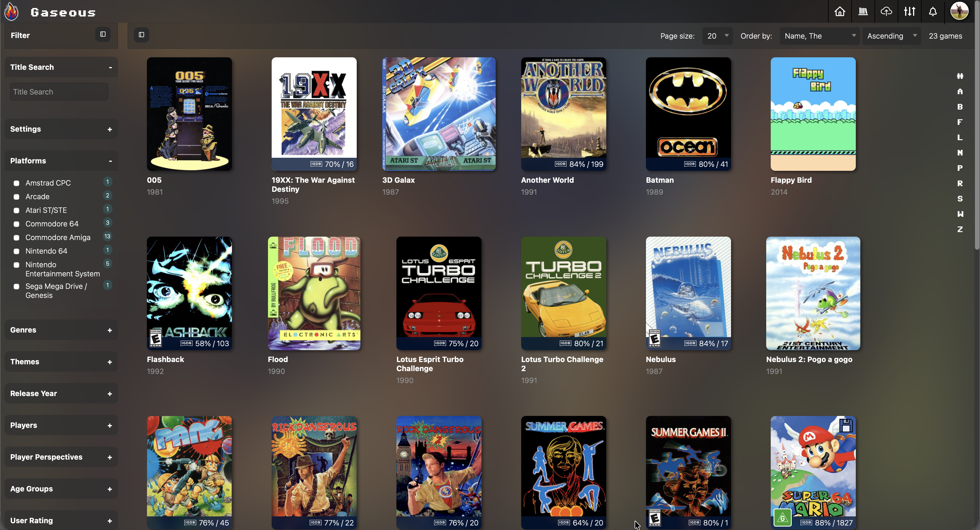
Task: Expand the Genres filter section
Action: tap(109, 331)
